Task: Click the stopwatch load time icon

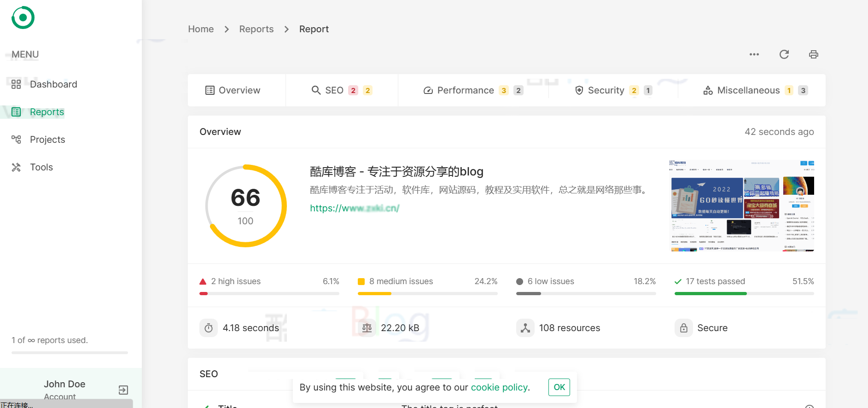Action: pyautogui.click(x=209, y=328)
